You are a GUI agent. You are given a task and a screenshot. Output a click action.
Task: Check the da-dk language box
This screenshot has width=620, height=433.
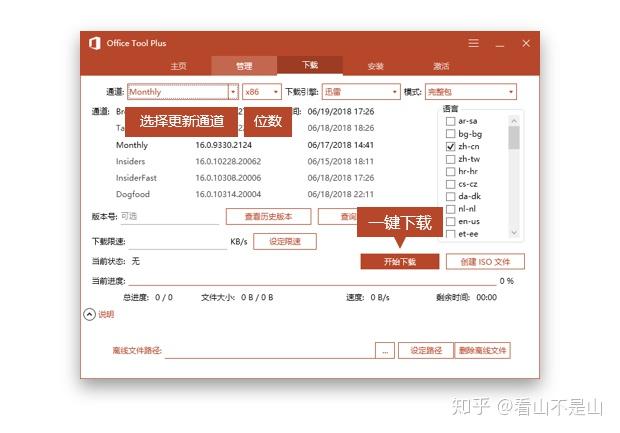[450, 197]
